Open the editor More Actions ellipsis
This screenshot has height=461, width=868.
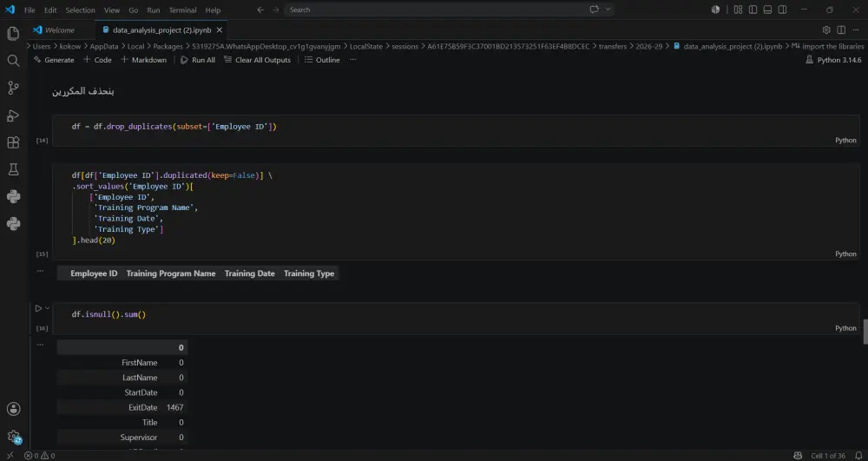click(856, 30)
